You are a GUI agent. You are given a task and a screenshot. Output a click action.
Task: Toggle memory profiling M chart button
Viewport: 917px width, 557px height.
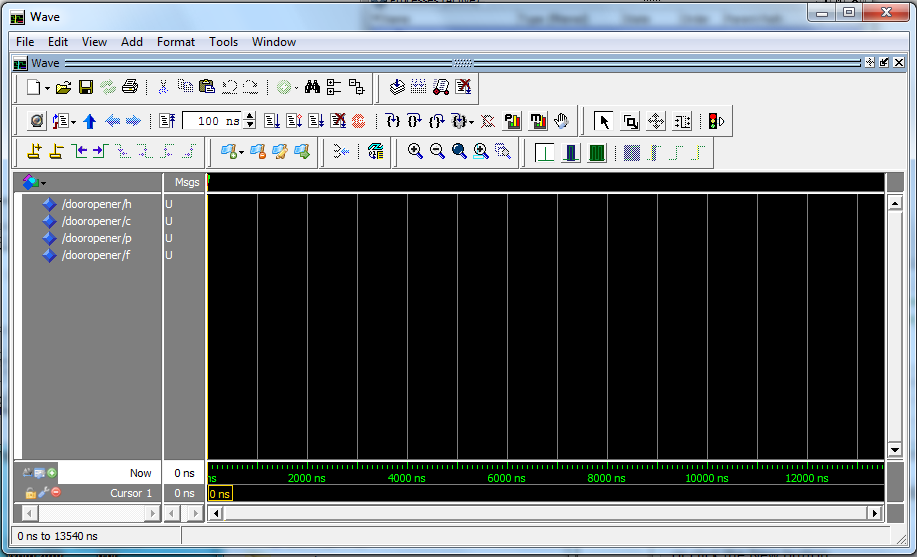(538, 121)
